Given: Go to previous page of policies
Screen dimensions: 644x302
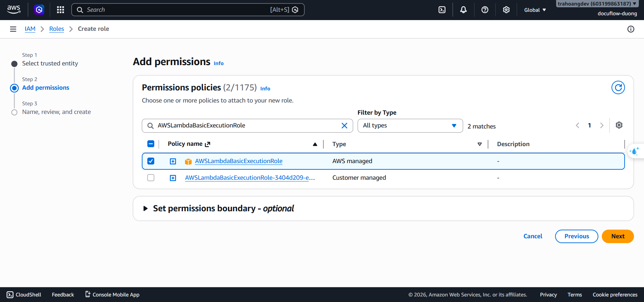Looking at the screenshot, I should [578, 125].
